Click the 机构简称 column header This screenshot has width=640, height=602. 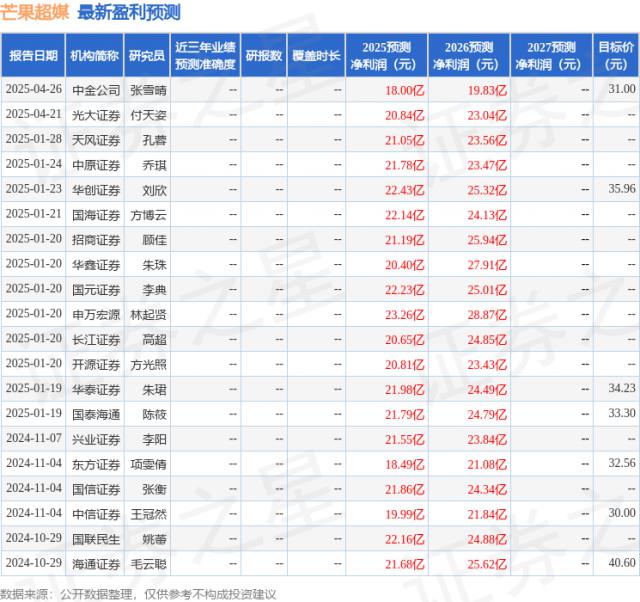click(95, 56)
